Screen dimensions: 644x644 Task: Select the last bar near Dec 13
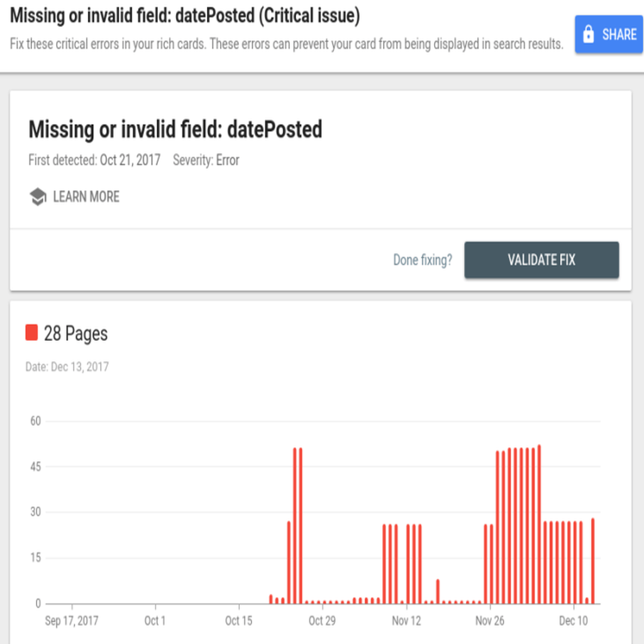pyautogui.click(x=592, y=561)
